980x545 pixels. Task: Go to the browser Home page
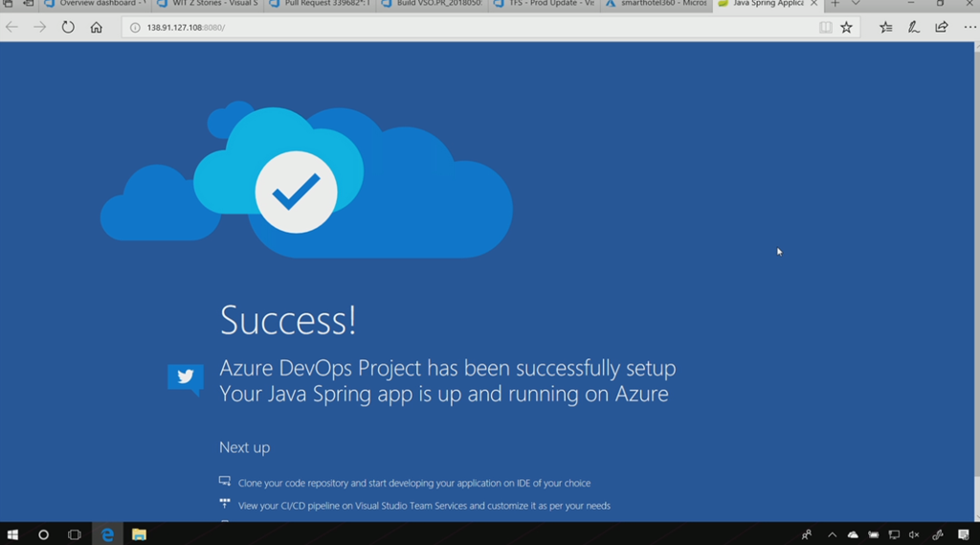pyautogui.click(x=96, y=27)
